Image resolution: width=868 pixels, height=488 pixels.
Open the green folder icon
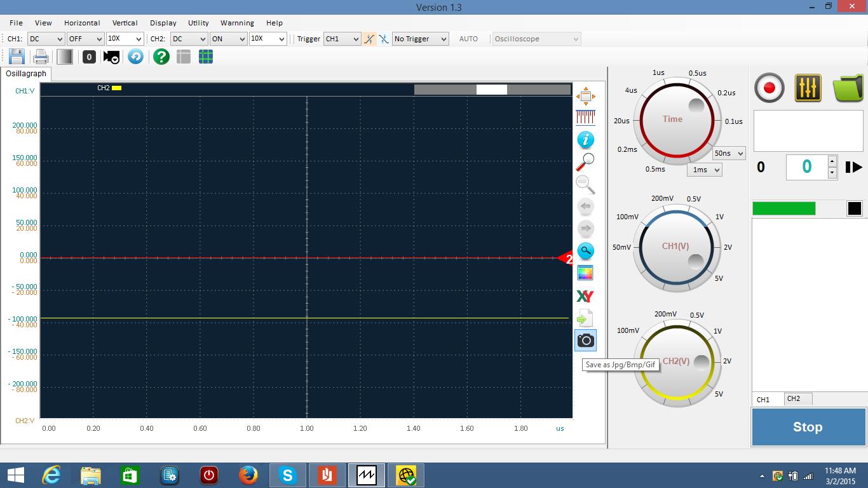(x=848, y=88)
